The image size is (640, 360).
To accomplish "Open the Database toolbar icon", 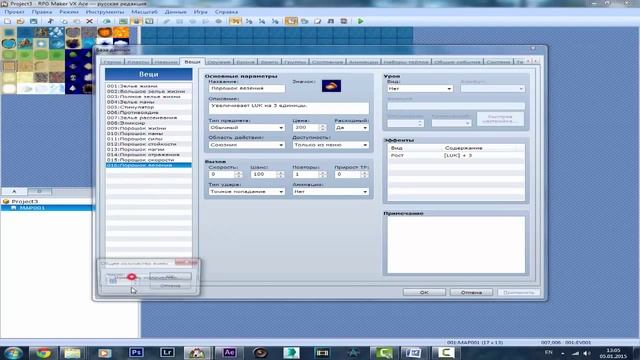I will pyautogui.click(x=291, y=21).
